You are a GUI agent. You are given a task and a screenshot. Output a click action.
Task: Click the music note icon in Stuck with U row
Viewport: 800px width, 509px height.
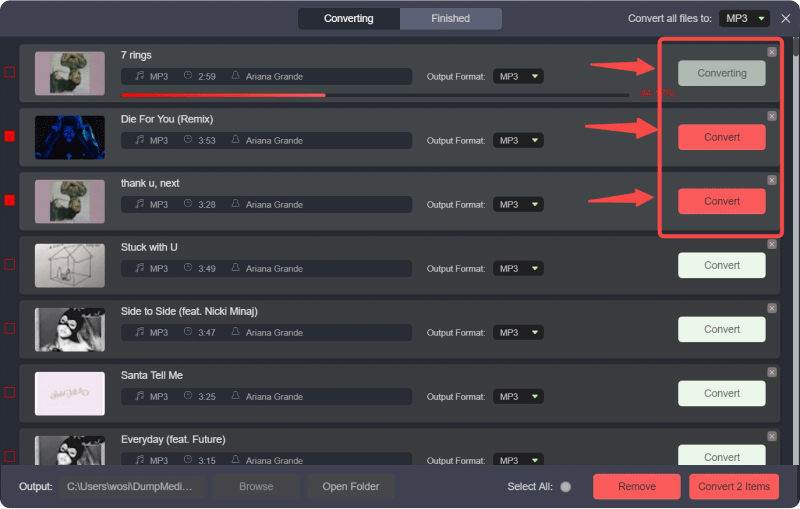[139, 268]
